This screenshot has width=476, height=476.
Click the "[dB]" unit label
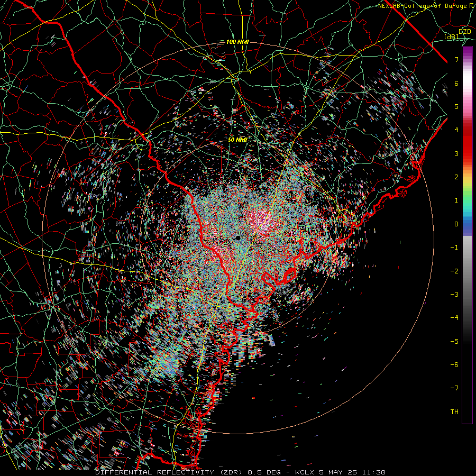click(452, 36)
